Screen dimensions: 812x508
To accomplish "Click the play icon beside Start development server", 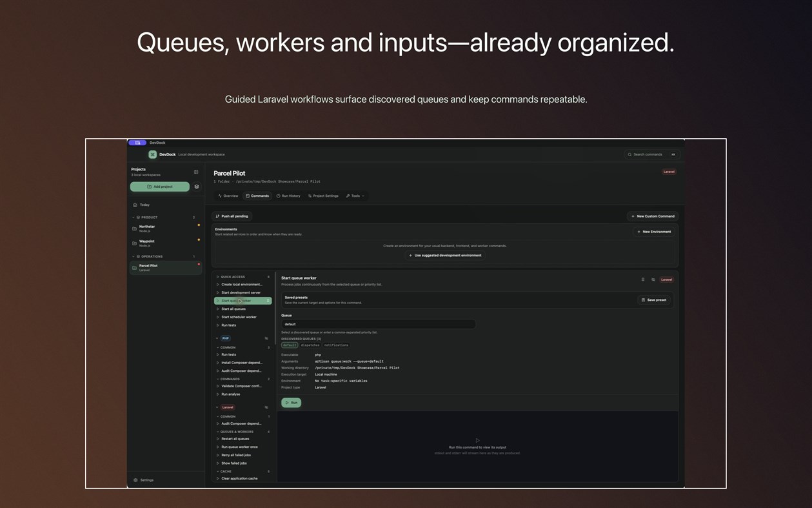I will tap(218, 292).
